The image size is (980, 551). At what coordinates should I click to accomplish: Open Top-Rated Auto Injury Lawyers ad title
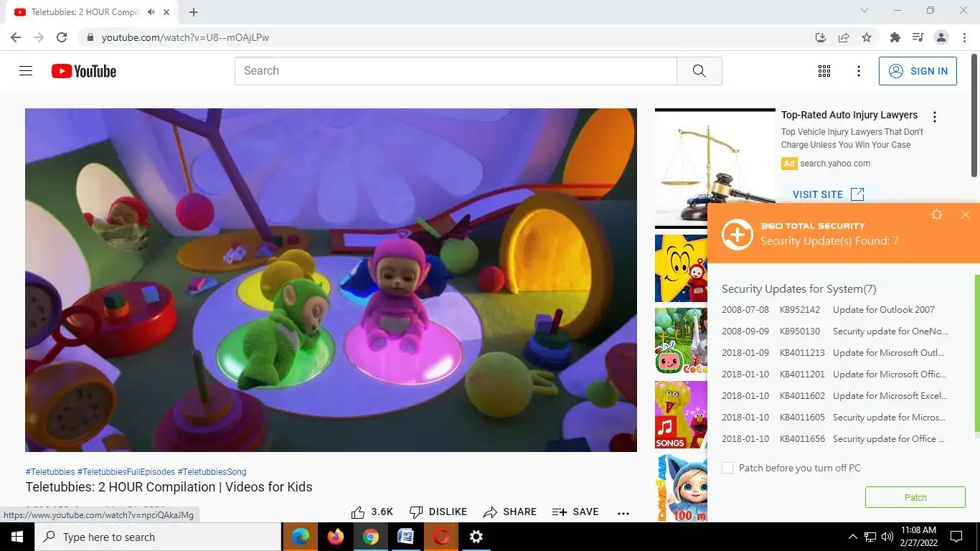(x=849, y=115)
